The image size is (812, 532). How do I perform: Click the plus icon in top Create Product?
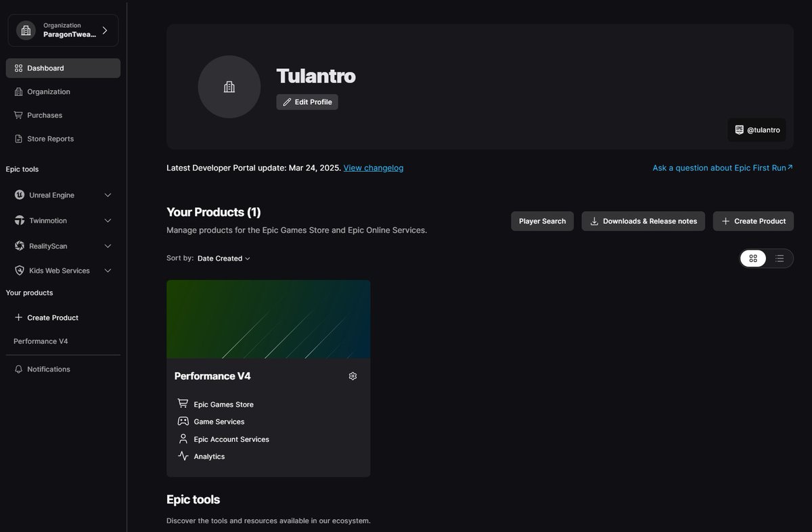click(x=725, y=221)
